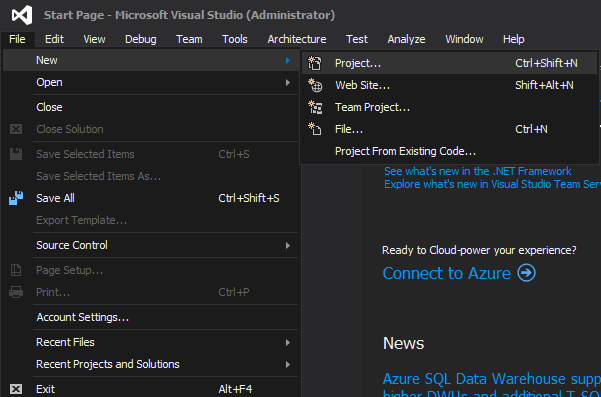Screen dimensions: 601x397
Task: Open the Architecture menu
Action: coord(297,39)
